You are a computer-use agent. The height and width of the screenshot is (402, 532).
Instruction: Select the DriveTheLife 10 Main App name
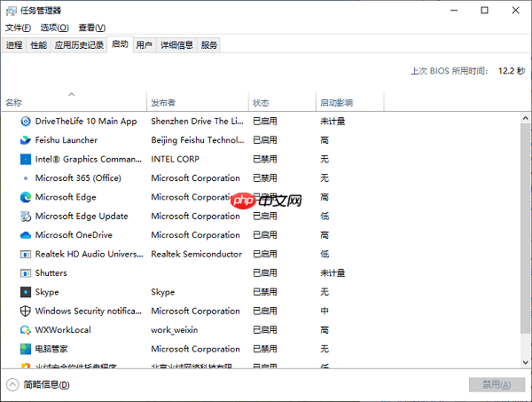[86, 122]
